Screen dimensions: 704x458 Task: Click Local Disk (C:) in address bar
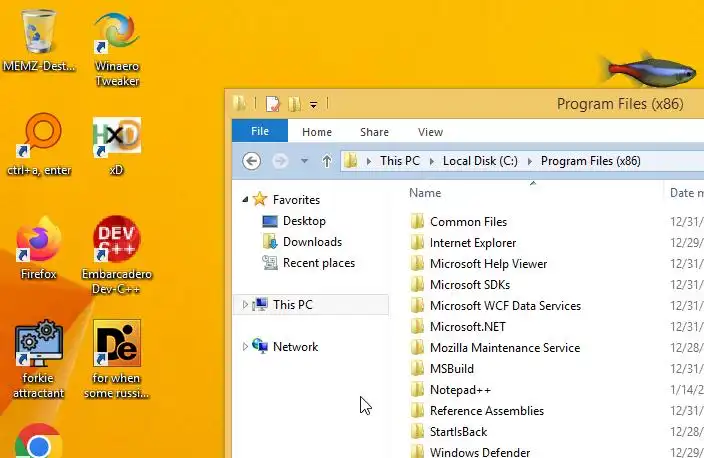(x=480, y=161)
